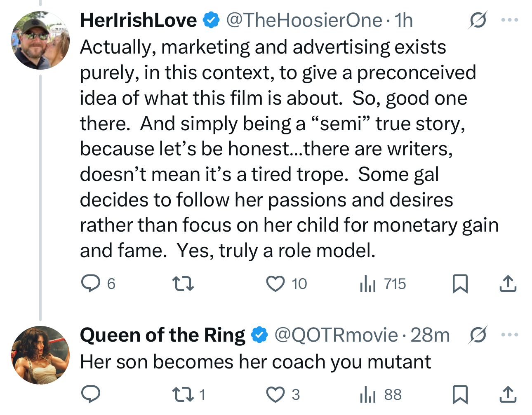
Task: Open Queen of the Ring avatar
Action: (40, 355)
